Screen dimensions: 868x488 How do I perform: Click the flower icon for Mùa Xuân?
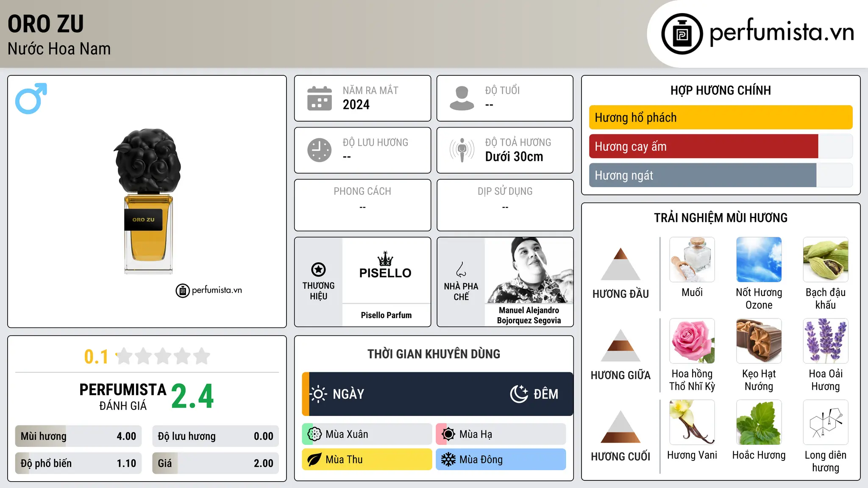tap(314, 434)
